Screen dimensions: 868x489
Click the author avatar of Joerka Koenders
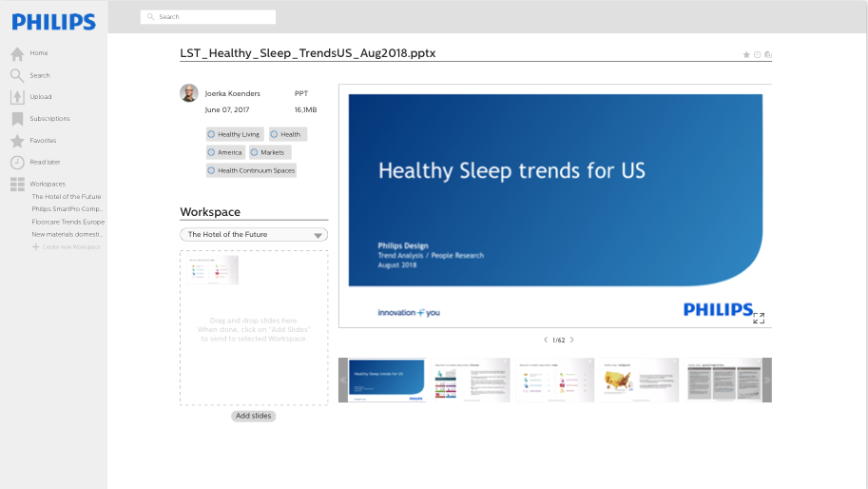pos(189,93)
